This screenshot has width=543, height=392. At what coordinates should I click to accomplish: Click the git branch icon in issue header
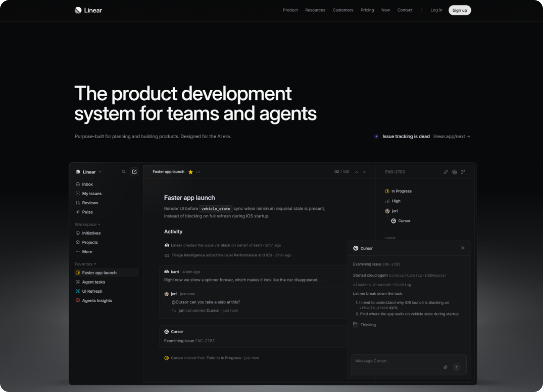(463, 172)
